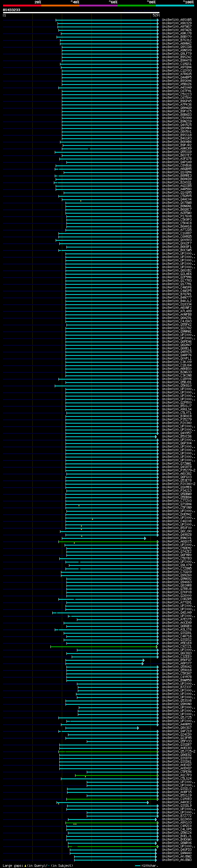Select the UniRef100_Q8WR06 label

point(176,843)
